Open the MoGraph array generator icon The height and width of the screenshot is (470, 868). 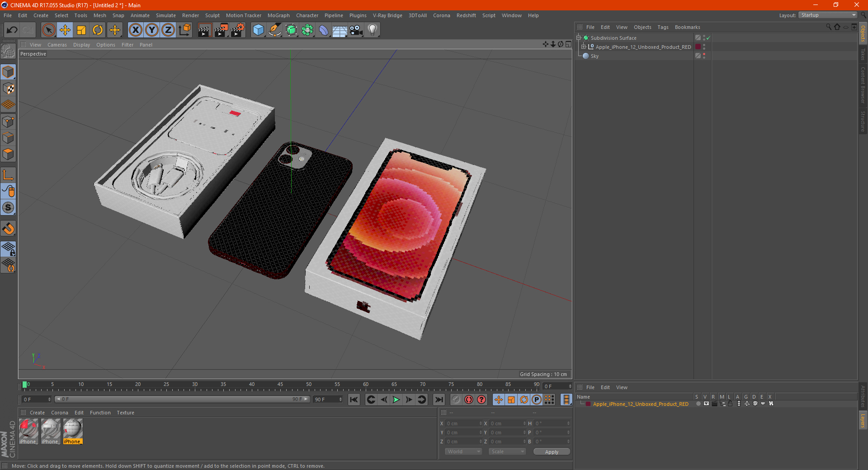click(x=307, y=30)
